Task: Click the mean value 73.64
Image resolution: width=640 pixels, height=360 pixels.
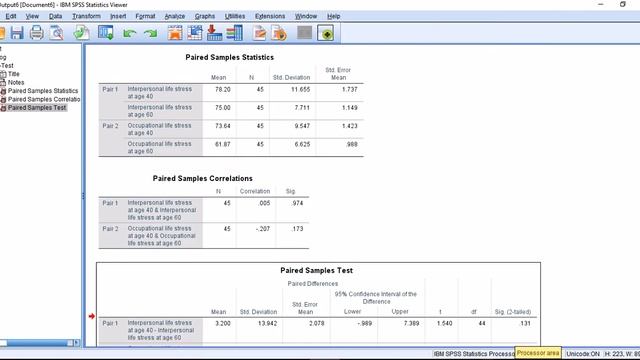Action: (223, 126)
